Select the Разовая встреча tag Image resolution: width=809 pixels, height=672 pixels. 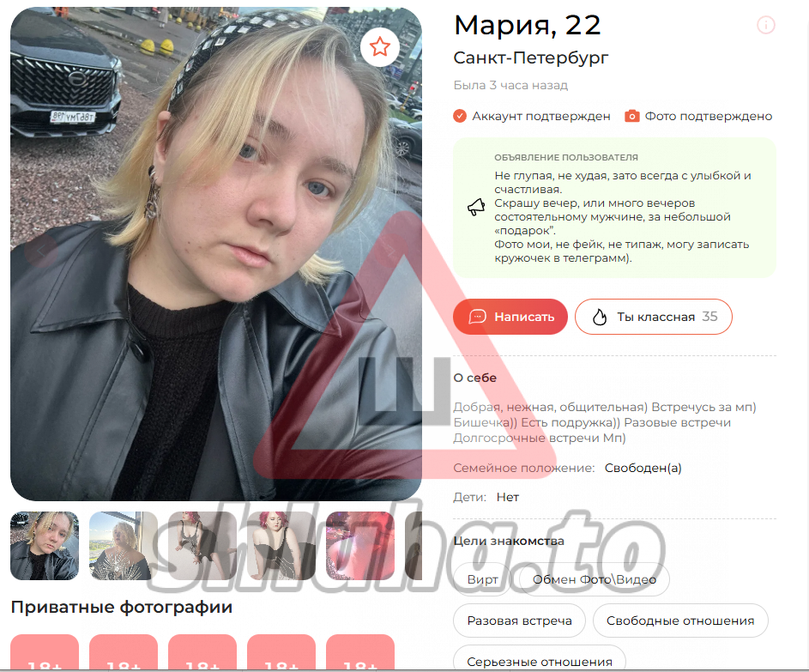pos(519,621)
